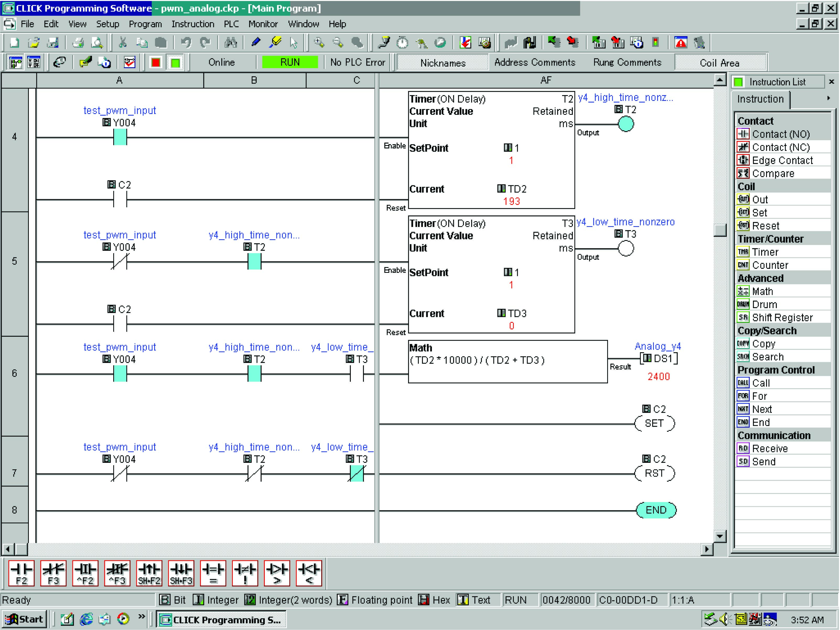The width and height of the screenshot is (840, 630).
Task: Open the PLC menu
Action: [x=231, y=24]
